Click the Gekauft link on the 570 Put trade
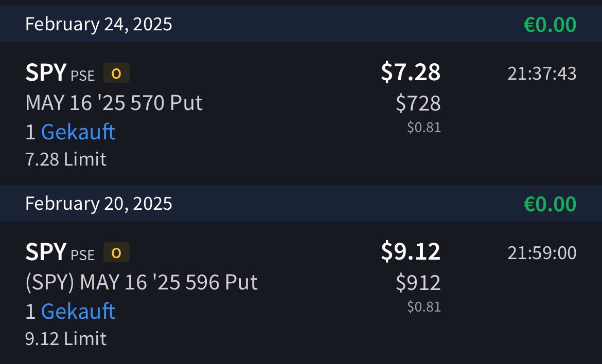Viewport: 602px width, 364px height. (x=78, y=132)
